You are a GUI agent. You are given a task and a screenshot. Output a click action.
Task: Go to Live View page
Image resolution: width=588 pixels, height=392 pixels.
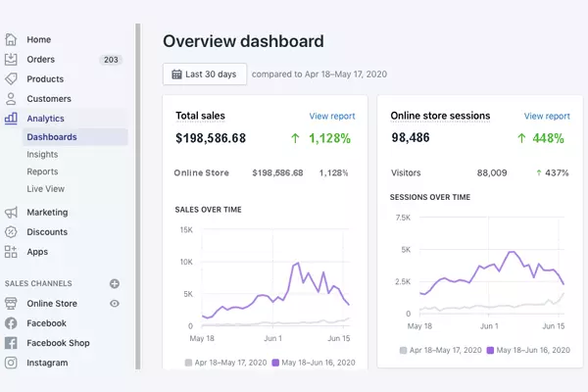tap(46, 188)
